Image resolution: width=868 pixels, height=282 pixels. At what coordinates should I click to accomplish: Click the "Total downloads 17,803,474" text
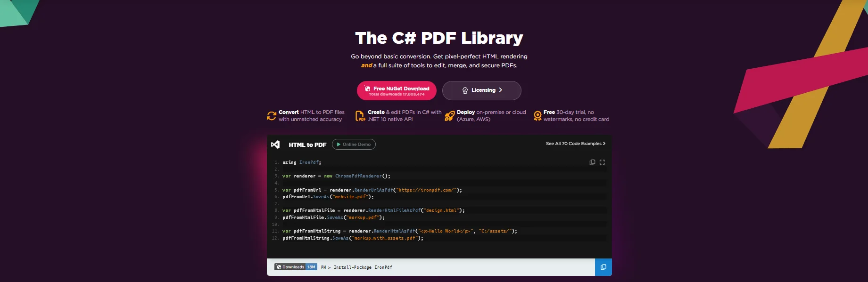(x=397, y=94)
